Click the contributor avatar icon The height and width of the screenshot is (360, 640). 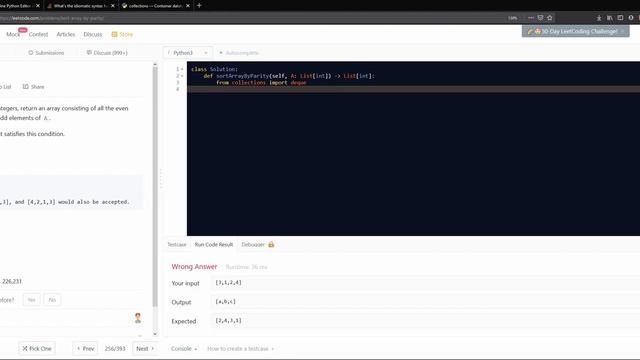(138, 318)
